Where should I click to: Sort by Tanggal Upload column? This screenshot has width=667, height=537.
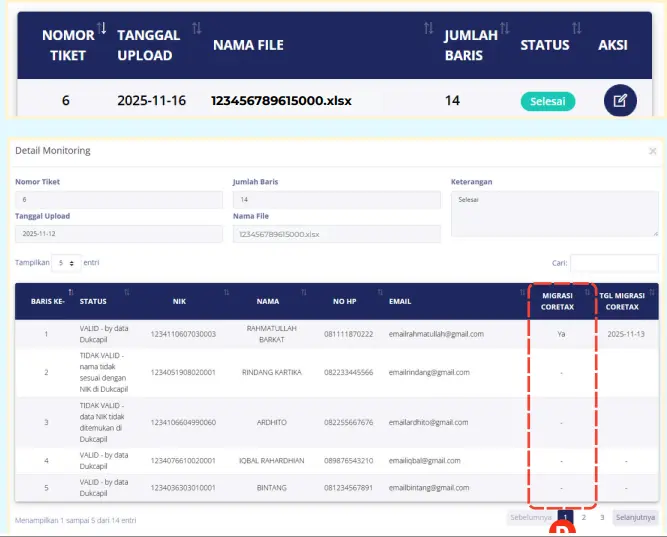click(197, 29)
